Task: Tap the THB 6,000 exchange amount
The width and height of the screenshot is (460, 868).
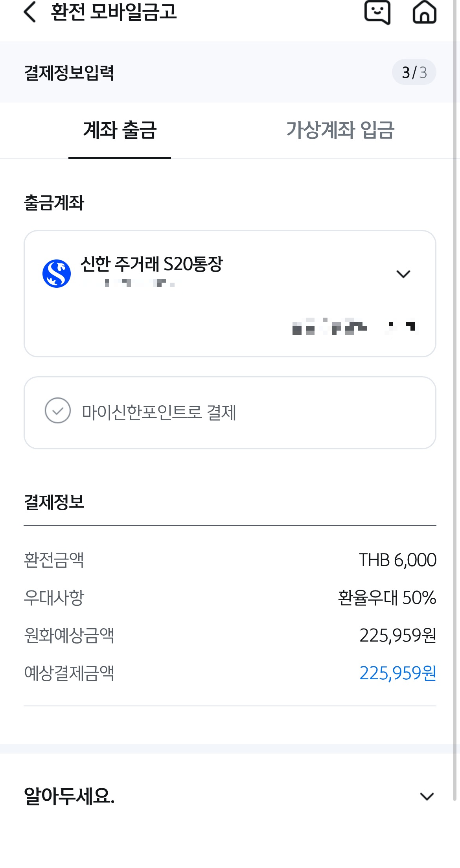Action: point(397,560)
